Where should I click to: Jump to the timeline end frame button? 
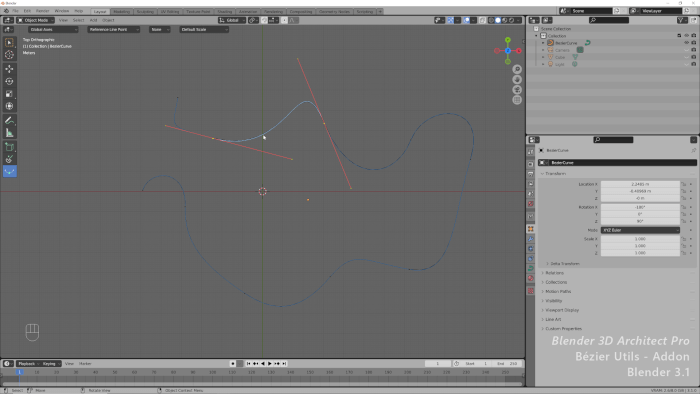coord(284,364)
